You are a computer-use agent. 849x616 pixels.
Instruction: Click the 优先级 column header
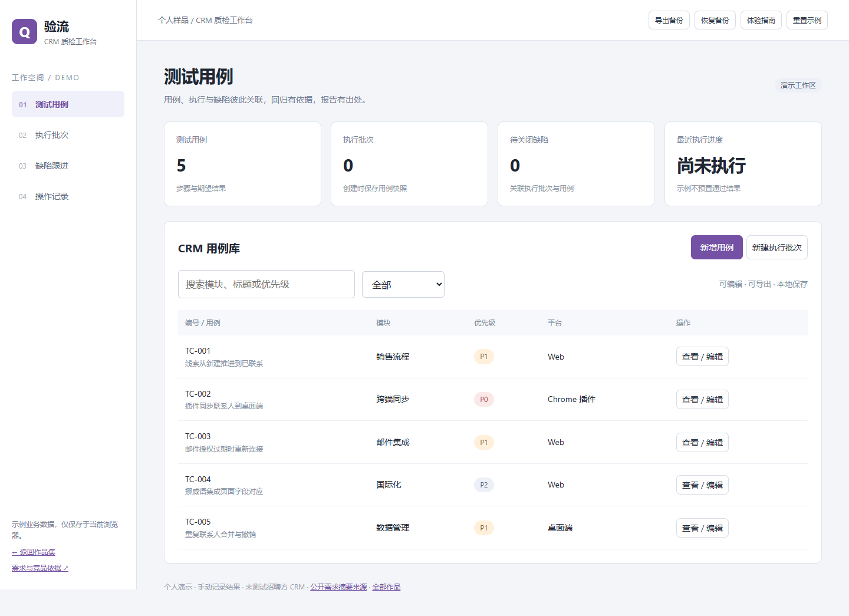485,323
